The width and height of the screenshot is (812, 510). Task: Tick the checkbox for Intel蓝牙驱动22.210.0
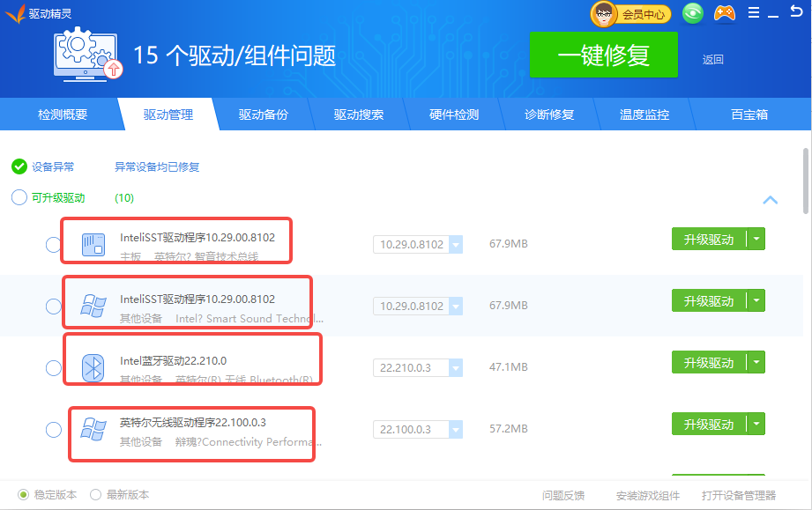pyautogui.click(x=53, y=367)
